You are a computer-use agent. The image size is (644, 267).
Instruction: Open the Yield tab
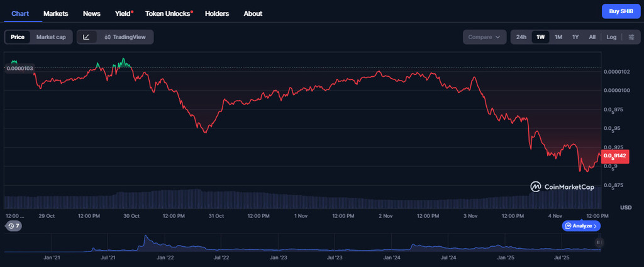(123, 13)
